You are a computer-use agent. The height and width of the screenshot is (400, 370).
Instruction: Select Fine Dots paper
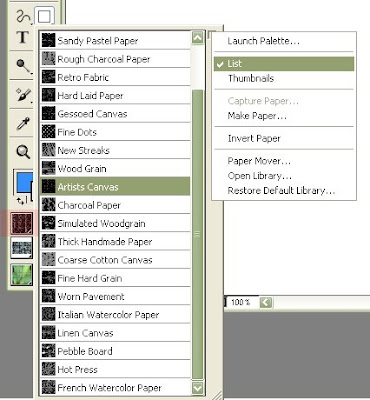coord(115,132)
